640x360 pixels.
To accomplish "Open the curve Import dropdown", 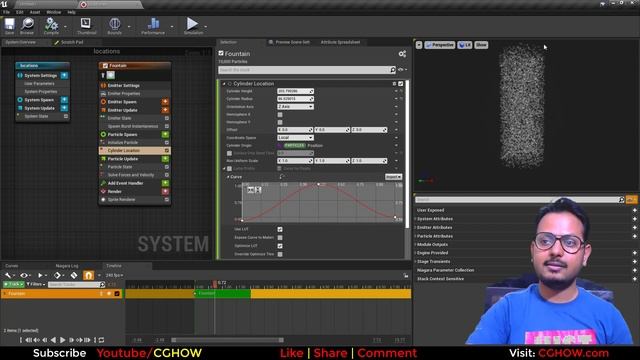I will [393, 177].
